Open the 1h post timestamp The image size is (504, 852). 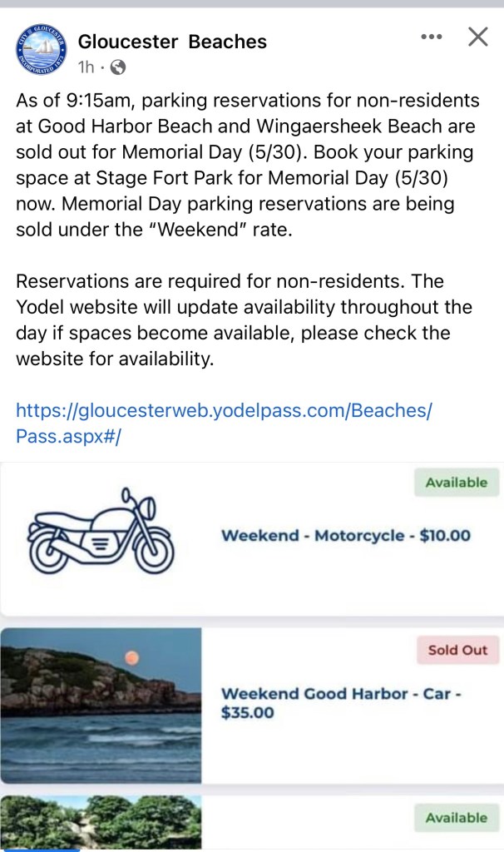click(86, 67)
